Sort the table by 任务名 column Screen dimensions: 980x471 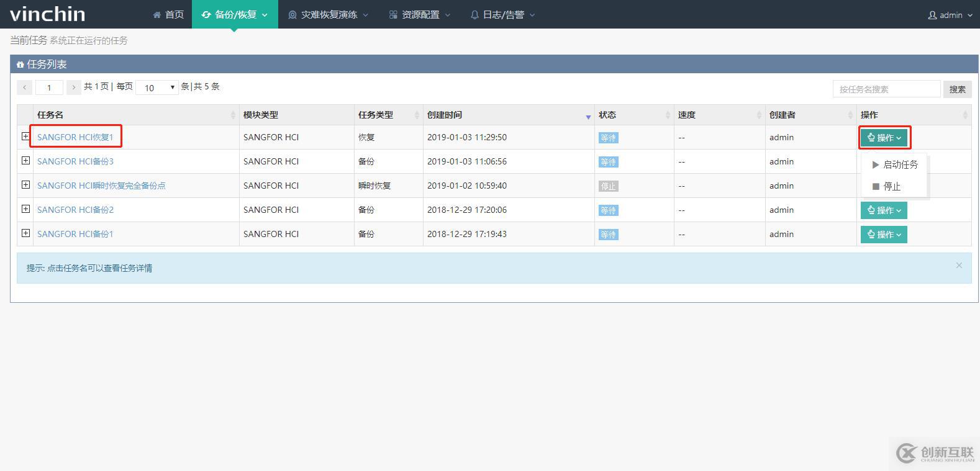[x=136, y=115]
